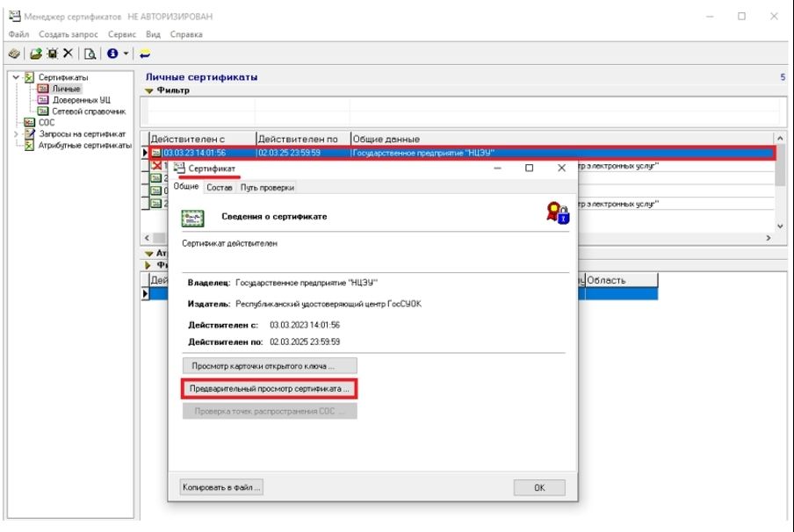The width and height of the screenshot is (794, 532).
Task: Click the first toolbar icon (stacked books)
Action: tap(12, 54)
